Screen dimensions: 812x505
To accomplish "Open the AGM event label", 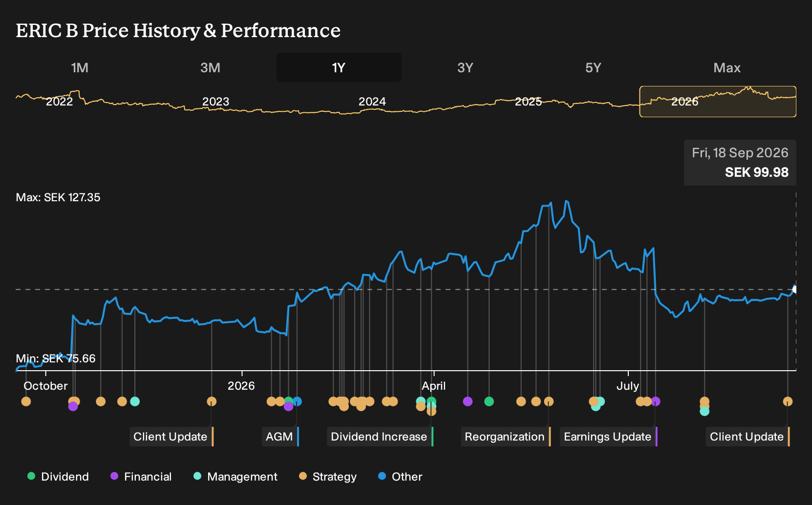I will tap(280, 437).
